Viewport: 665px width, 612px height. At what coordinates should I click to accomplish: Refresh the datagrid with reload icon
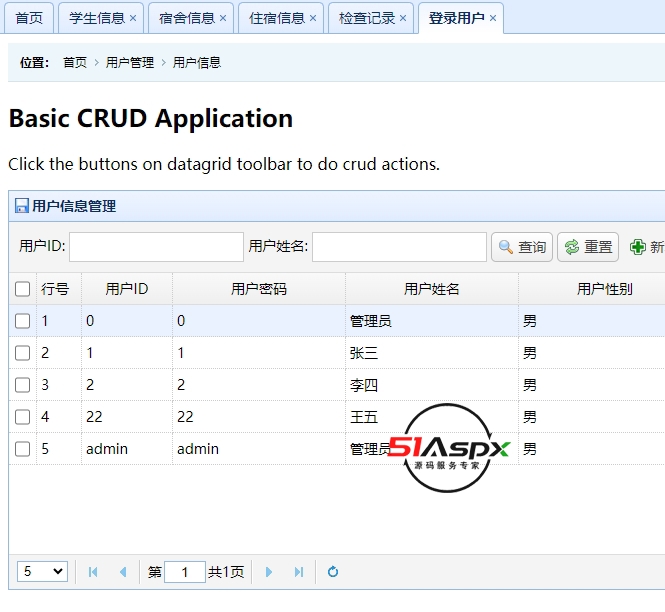(x=333, y=572)
